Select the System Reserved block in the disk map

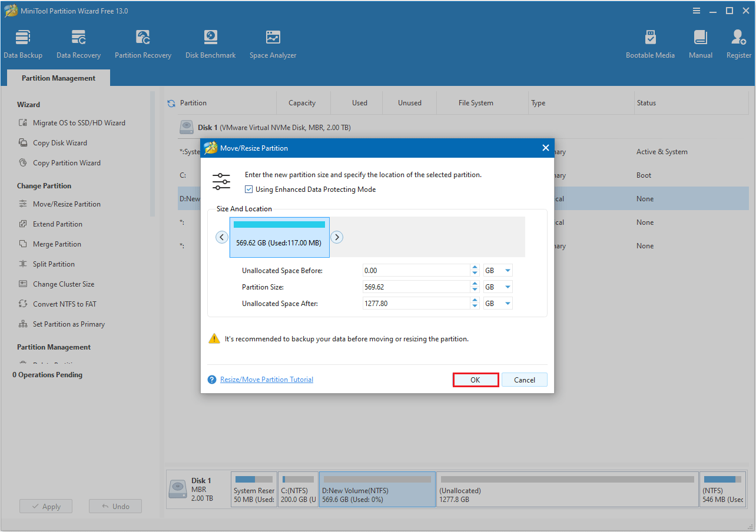click(254, 489)
